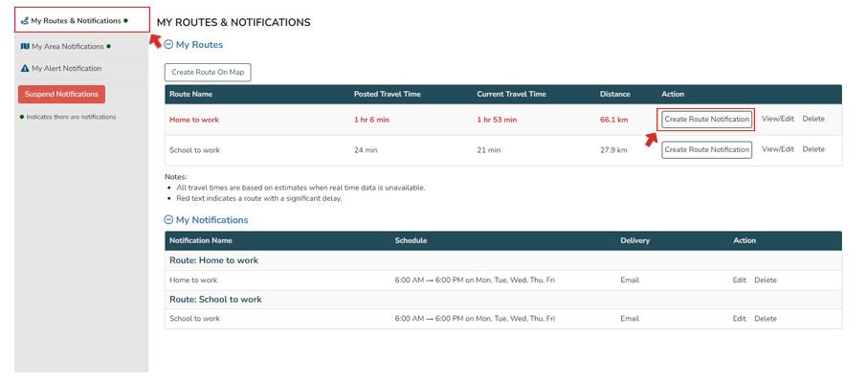This screenshot has width=868, height=382.
Task: Click the Route: Home to work group heading
Action: point(213,260)
